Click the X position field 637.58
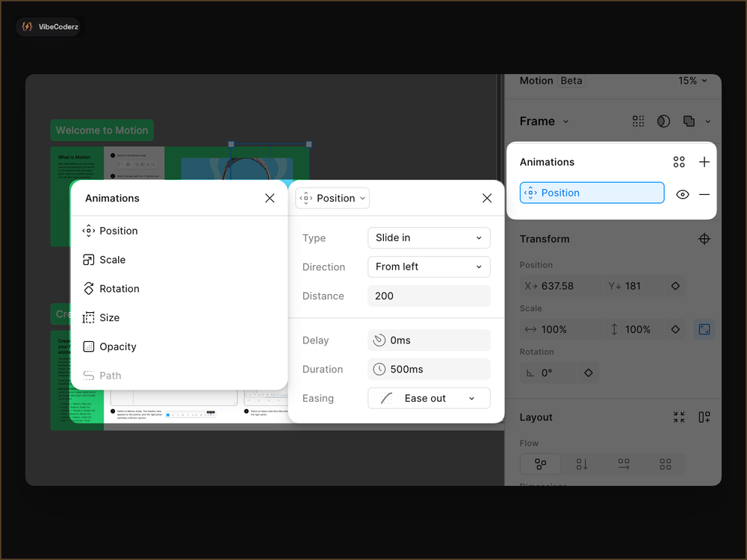747x560 pixels. pos(561,286)
